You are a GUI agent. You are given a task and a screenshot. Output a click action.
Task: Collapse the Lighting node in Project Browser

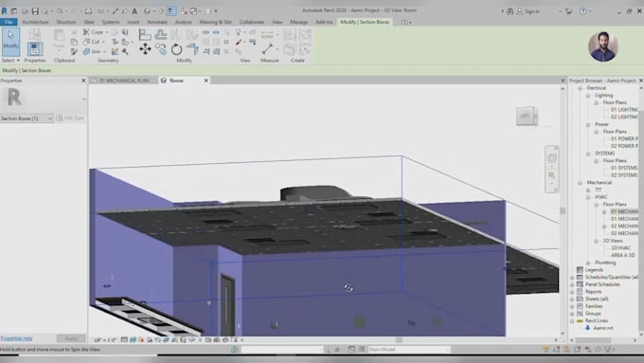click(588, 96)
